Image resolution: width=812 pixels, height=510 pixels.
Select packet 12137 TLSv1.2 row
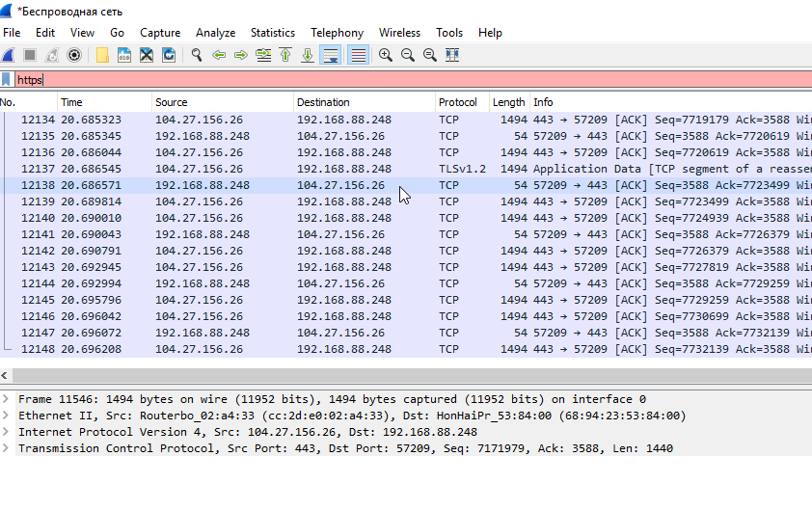tap(406, 169)
